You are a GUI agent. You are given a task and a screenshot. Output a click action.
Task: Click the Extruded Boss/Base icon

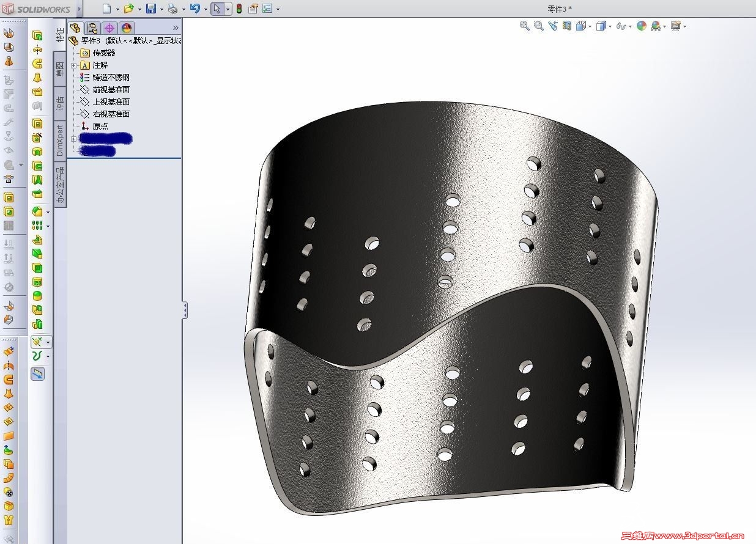pos(37,36)
